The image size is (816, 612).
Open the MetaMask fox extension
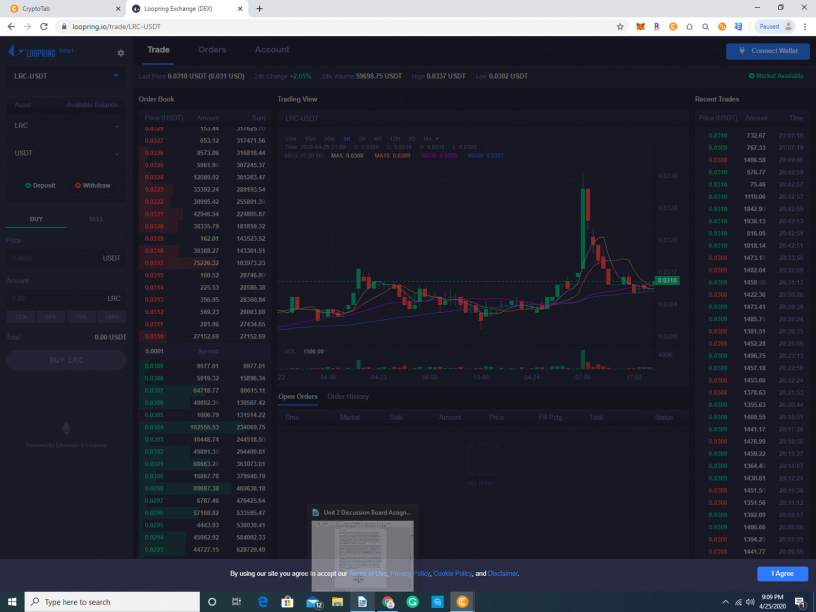(x=640, y=27)
